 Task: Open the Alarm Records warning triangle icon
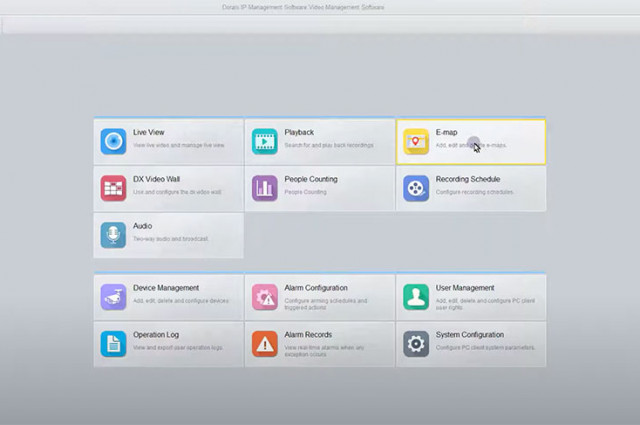pyautogui.click(x=264, y=344)
